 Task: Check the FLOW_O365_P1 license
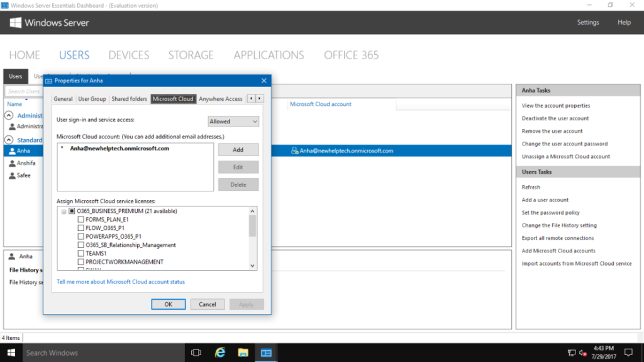80,228
